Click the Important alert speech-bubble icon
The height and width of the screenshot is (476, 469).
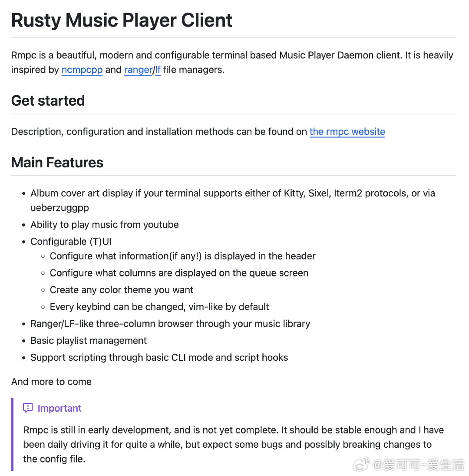point(28,408)
